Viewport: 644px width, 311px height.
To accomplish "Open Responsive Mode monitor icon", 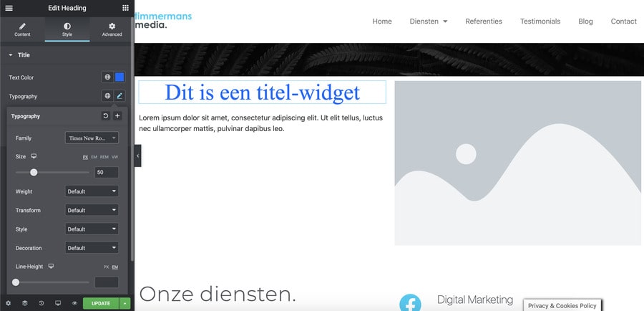I will pos(58,303).
